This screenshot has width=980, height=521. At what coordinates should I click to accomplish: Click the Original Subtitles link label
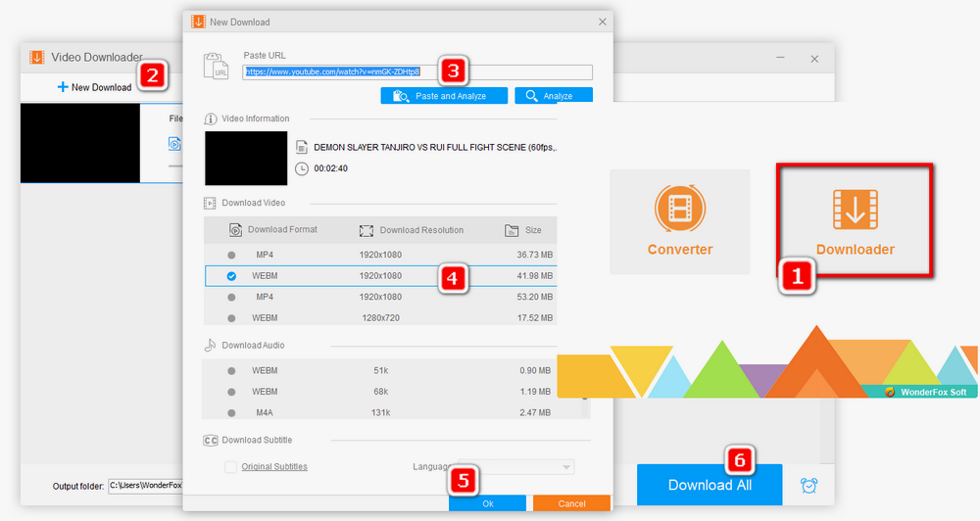click(274, 467)
